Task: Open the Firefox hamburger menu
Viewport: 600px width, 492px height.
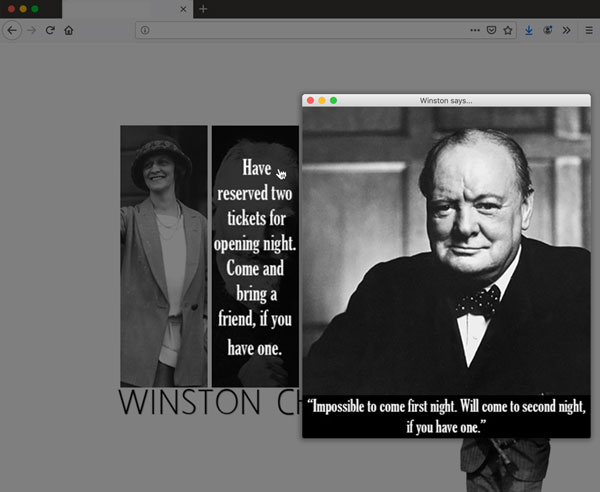Action: pyautogui.click(x=588, y=30)
